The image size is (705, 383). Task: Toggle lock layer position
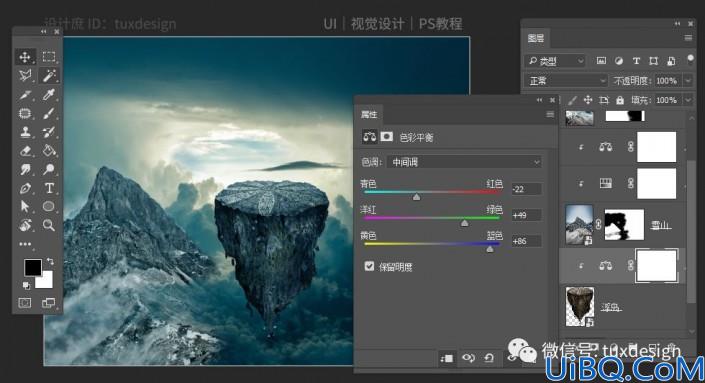[x=588, y=100]
